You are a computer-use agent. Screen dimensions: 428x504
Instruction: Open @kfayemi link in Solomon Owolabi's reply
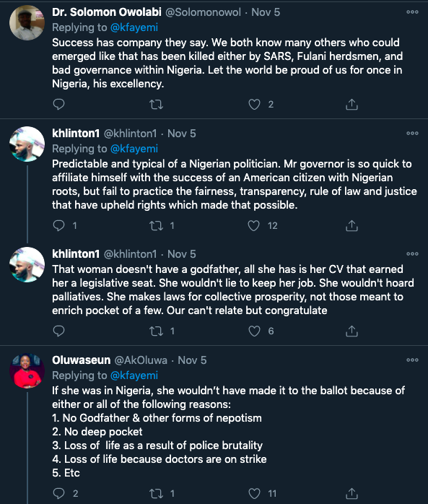(x=134, y=27)
